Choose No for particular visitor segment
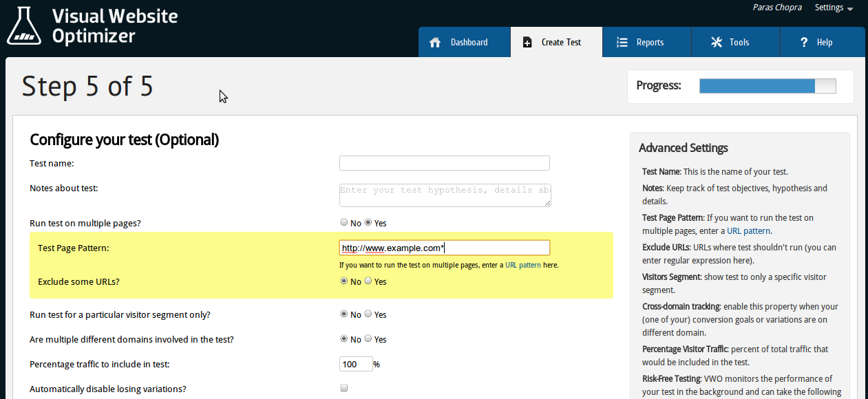The image size is (868, 399). 344,314
